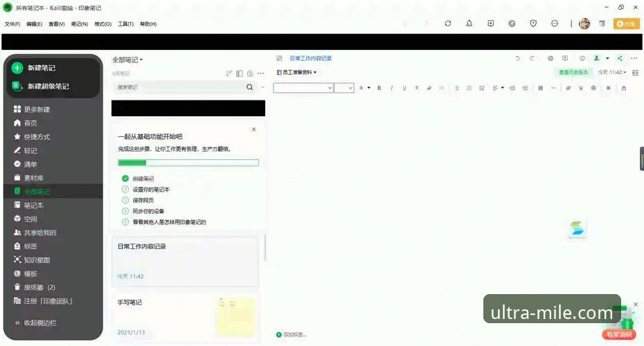Open the 查看(V) menu

[57, 24]
